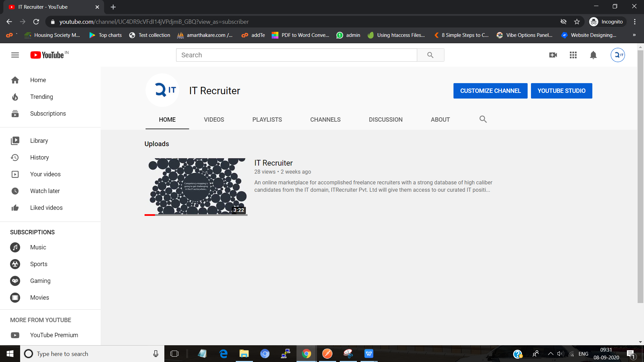This screenshot has width=644, height=362.
Task: Click the page vertical scrollbar
Action: point(640,174)
